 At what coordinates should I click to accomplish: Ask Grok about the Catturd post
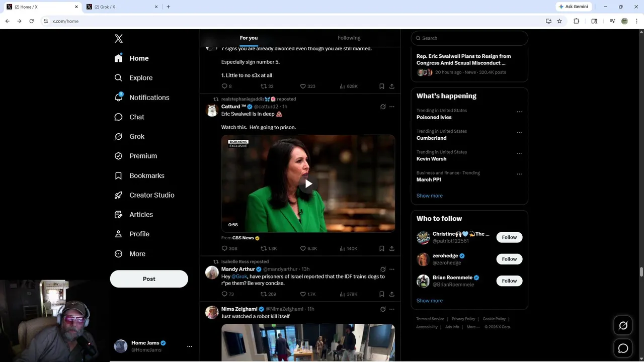383,107
